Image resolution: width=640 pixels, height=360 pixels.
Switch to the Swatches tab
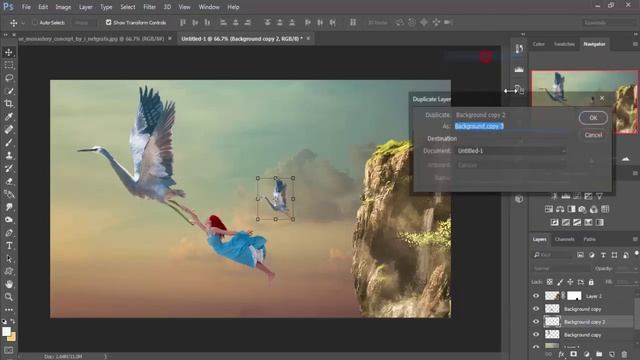coord(564,44)
